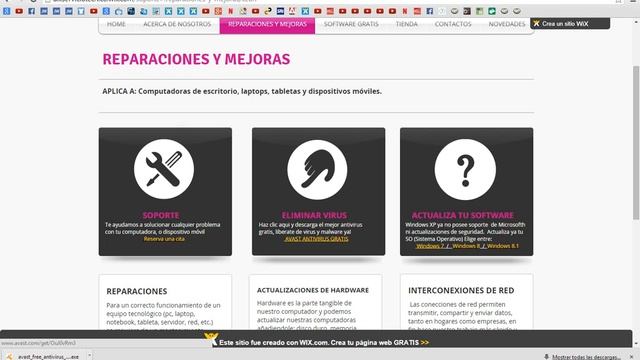
Task: Open the 'Windows 7' link
Action: point(431,246)
